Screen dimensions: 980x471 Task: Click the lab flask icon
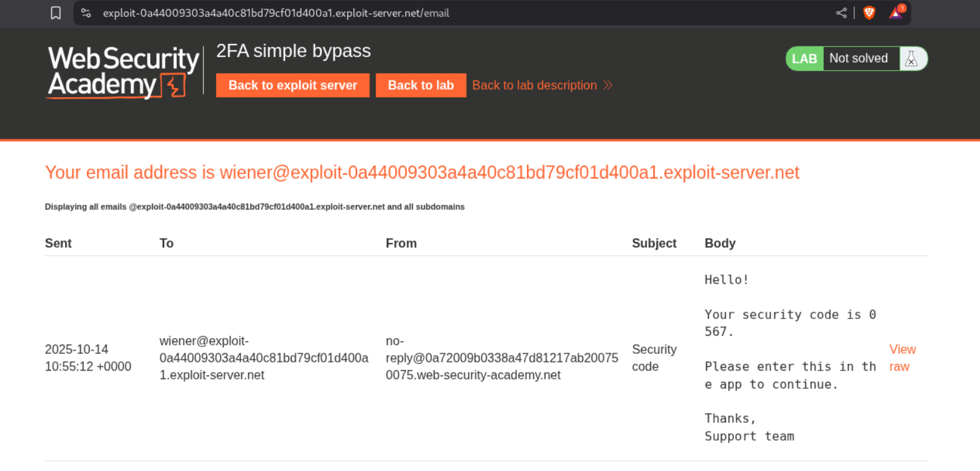(x=911, y=59)
